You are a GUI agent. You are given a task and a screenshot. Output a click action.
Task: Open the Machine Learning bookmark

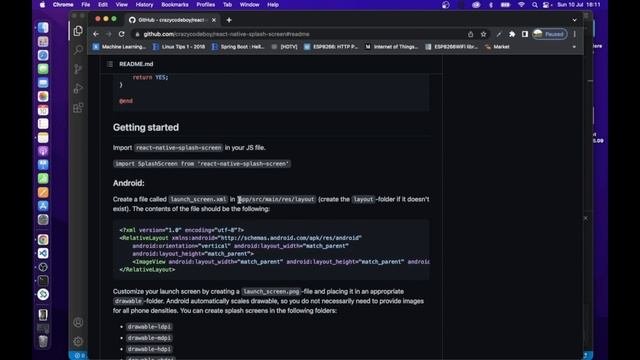[119, 47]
